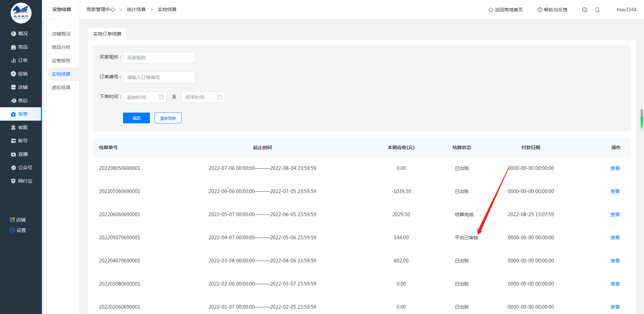Click 返回商城首页 home link
644x314 pixels.
506,10
